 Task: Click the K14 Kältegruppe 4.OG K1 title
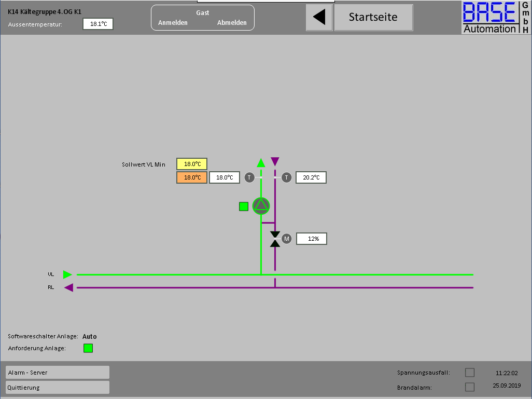(45, 12)
